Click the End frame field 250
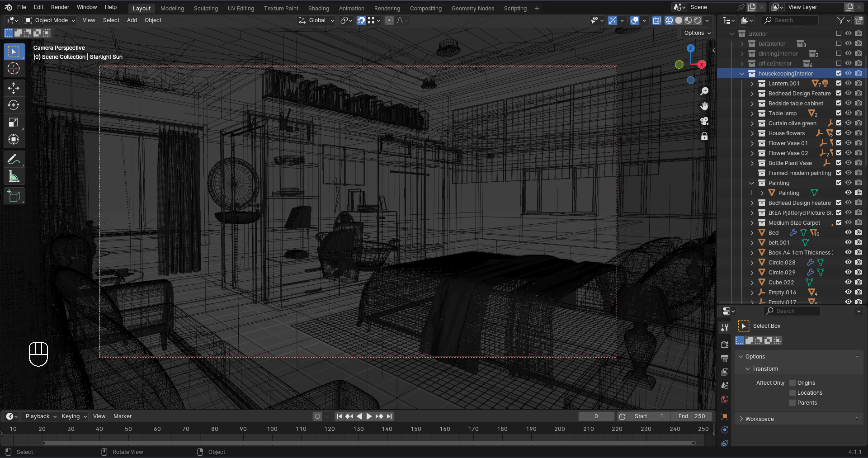The width and height of the screenshot is (868, 458). [692, 416]
